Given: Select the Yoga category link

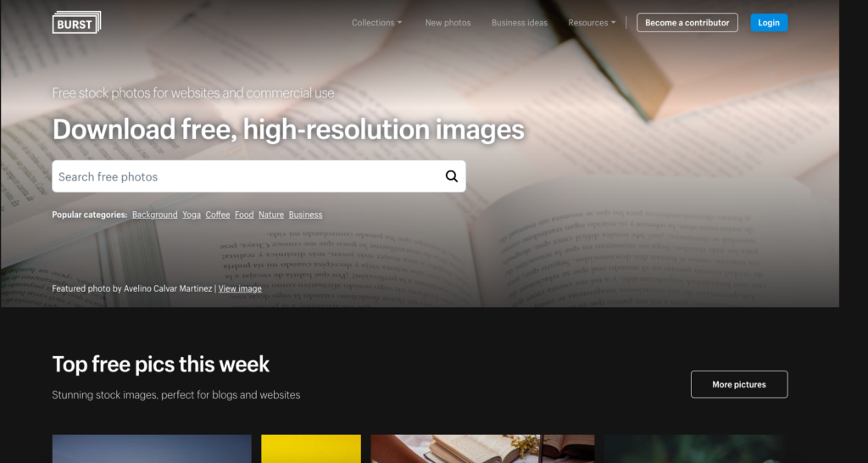Looking at the screenshot, I should [192, 215].
